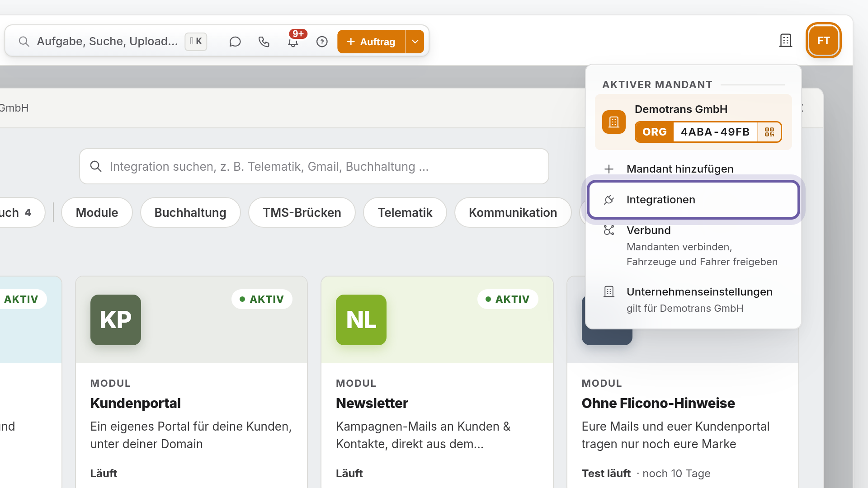Viewport: 868px width, 488px height.
Task: Focus the Aufgabe, Suche, Upload field
Action: (107, 42)
